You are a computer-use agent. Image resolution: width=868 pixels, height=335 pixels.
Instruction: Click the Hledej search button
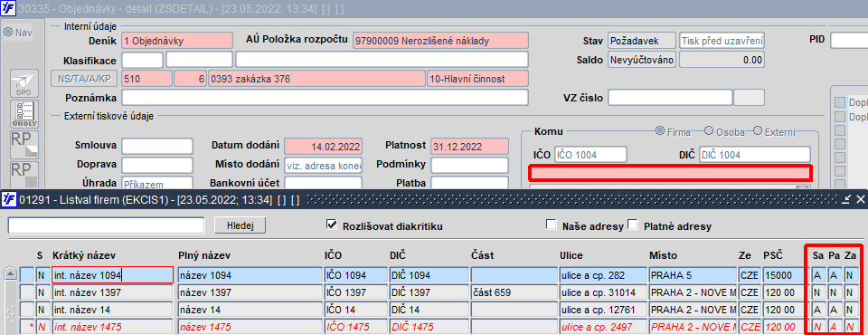point(241,225)
